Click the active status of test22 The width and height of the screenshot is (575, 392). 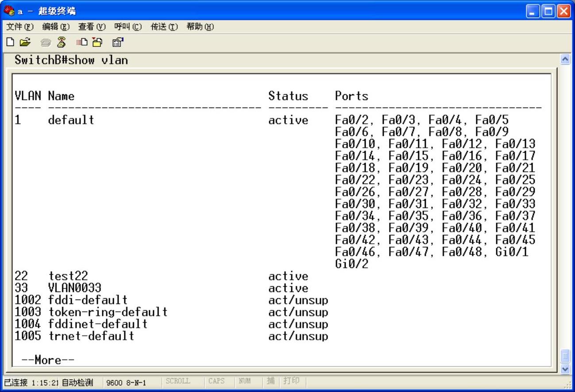[288, 276]
